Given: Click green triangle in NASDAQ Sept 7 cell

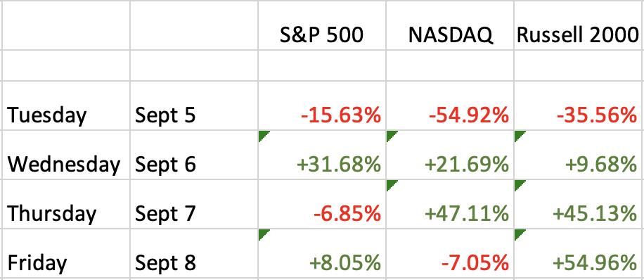Looking at the screenshot, I should 391,184.
